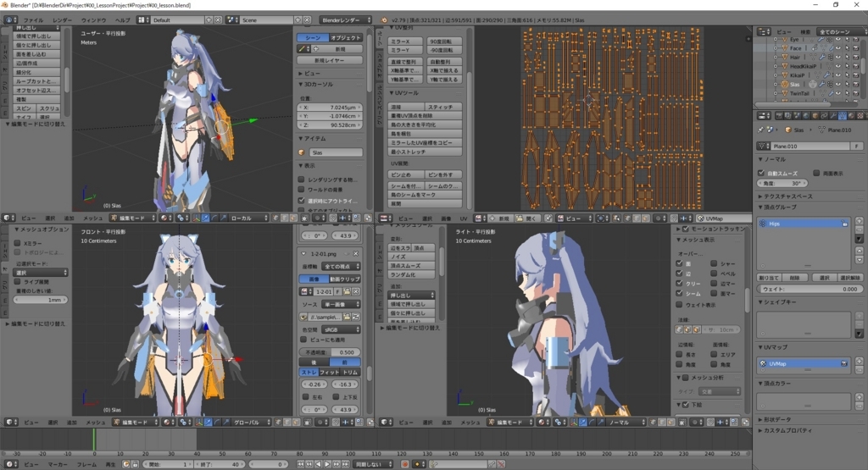The height and width of the screenshot is (470, 868).
Task: Play the animation in the timeline
Action: (x=327, y=464)
